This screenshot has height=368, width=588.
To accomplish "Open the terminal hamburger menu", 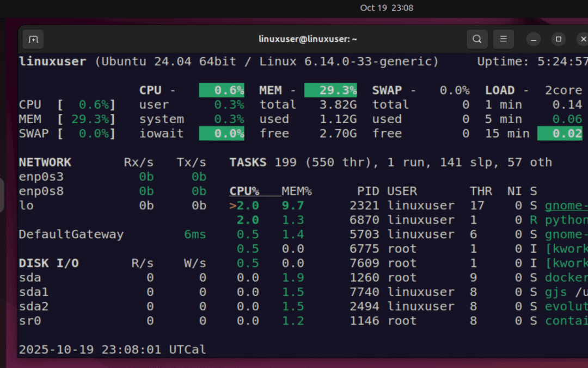I will pyautogui.click(x=504, y=39).
